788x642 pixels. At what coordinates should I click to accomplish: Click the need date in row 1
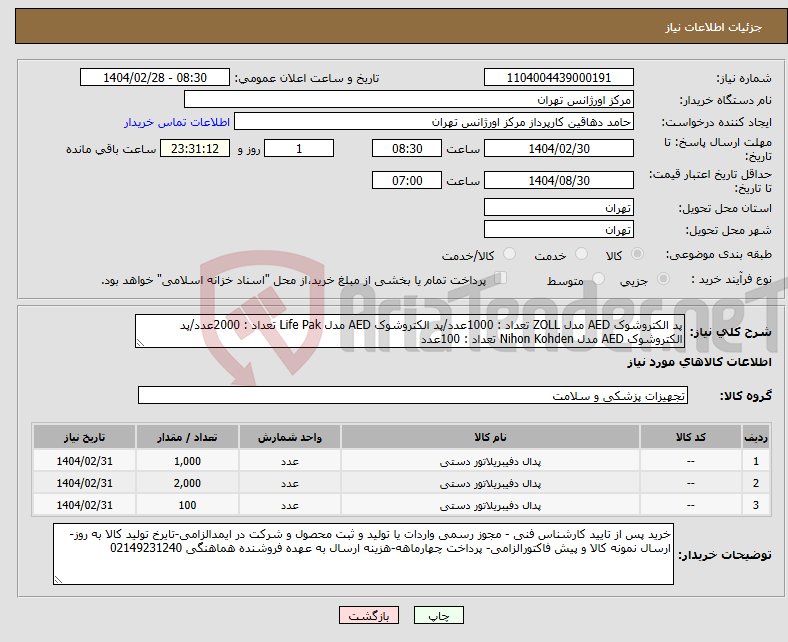84,461
